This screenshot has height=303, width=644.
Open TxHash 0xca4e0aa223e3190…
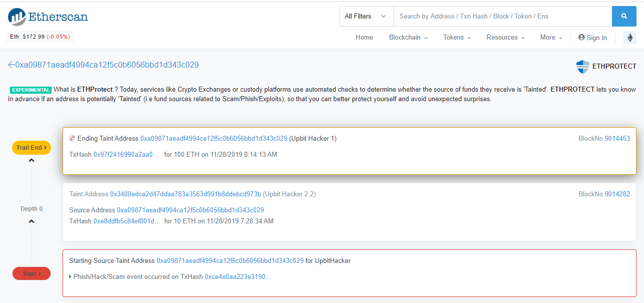[x=238, y=276]
